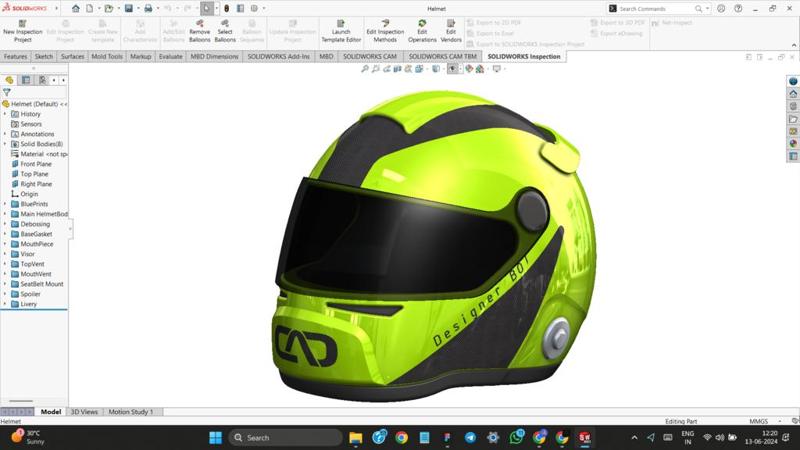Click the feature tree filter funnel icon
This screenshot has width=800, height=450.
7,92
